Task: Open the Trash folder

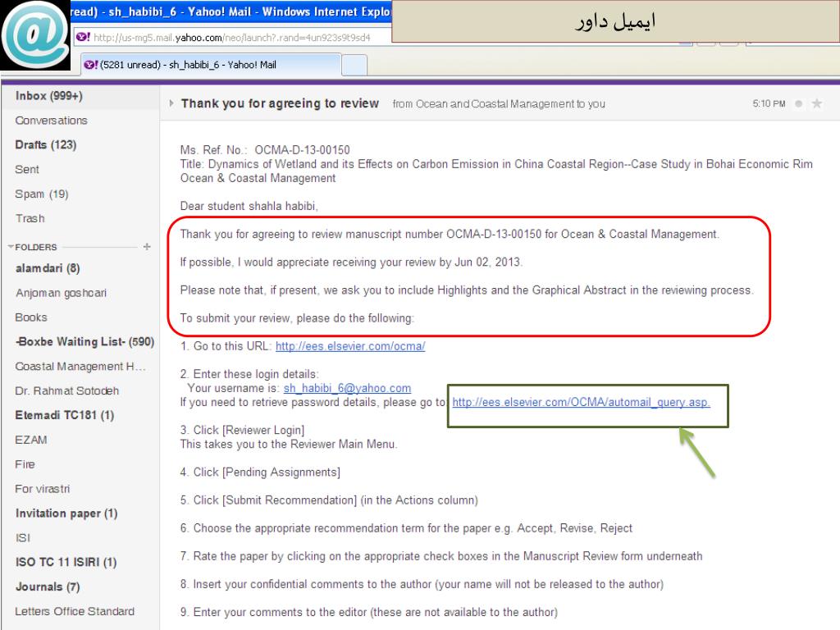Action: pyautogui.click(x=30, y=218)
